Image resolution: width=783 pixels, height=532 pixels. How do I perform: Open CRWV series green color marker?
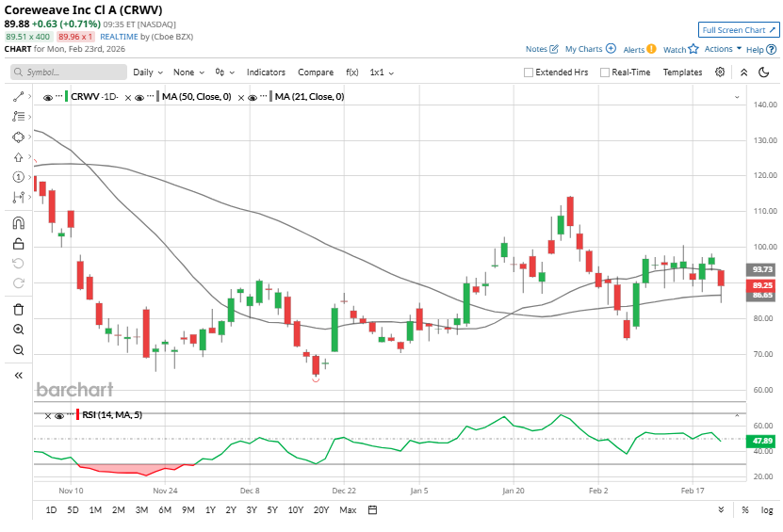[66, 96]
